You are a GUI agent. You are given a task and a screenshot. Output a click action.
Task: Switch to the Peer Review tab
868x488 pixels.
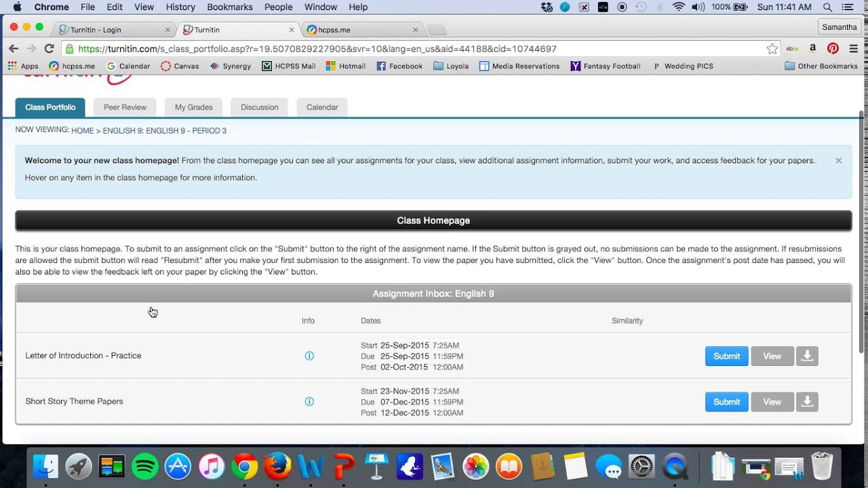pos(125,107)
